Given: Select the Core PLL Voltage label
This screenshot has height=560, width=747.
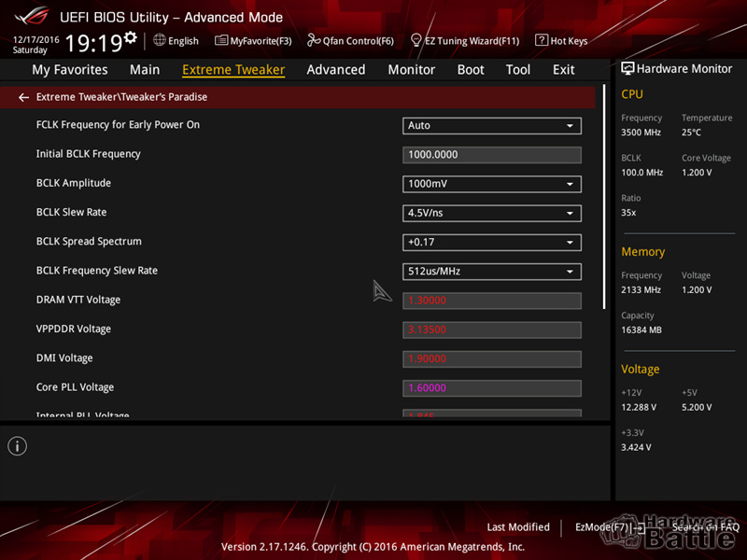Looking at the screenshot, I should [75, 387].
